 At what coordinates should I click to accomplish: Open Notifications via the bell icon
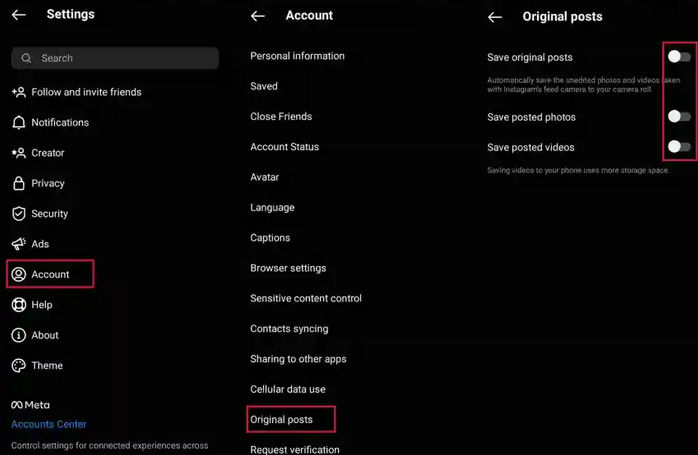click(19, 122)
